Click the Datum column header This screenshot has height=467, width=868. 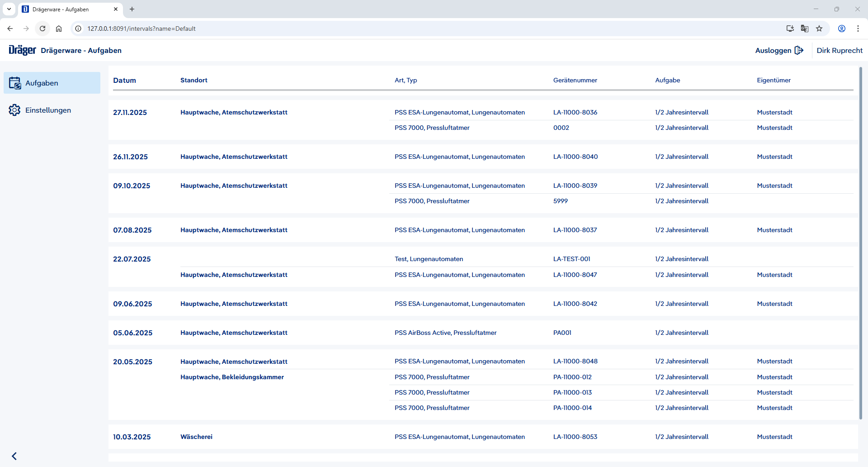[x=124, y=80]
